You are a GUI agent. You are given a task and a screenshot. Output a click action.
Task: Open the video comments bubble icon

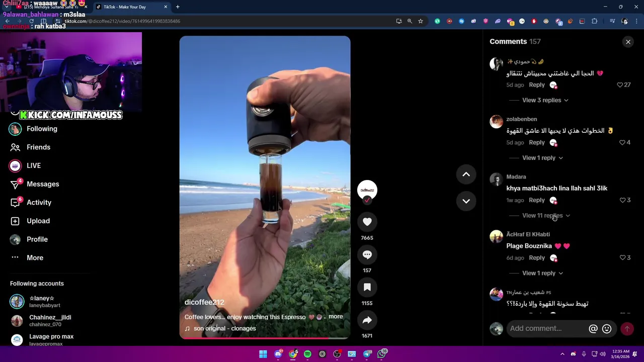tap(367, 255)
